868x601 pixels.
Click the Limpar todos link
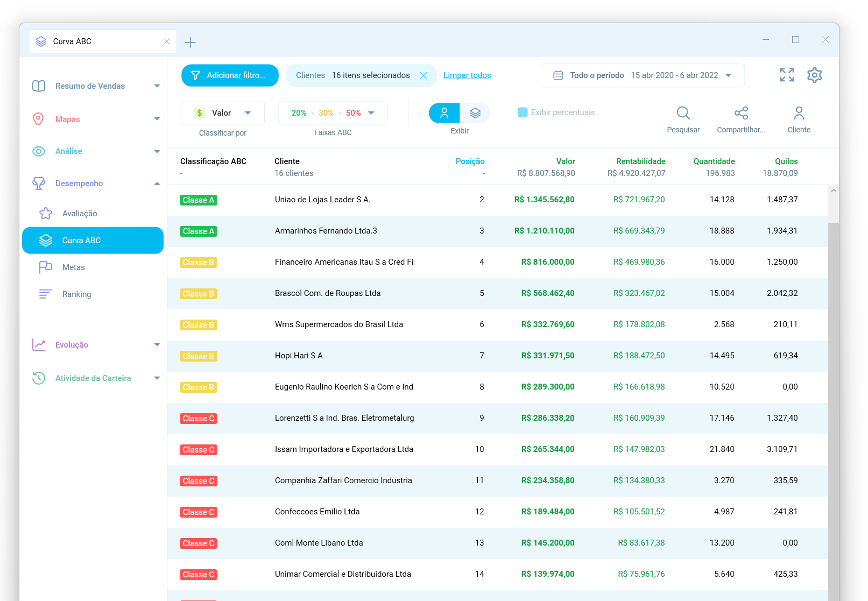tap(467, 75)
